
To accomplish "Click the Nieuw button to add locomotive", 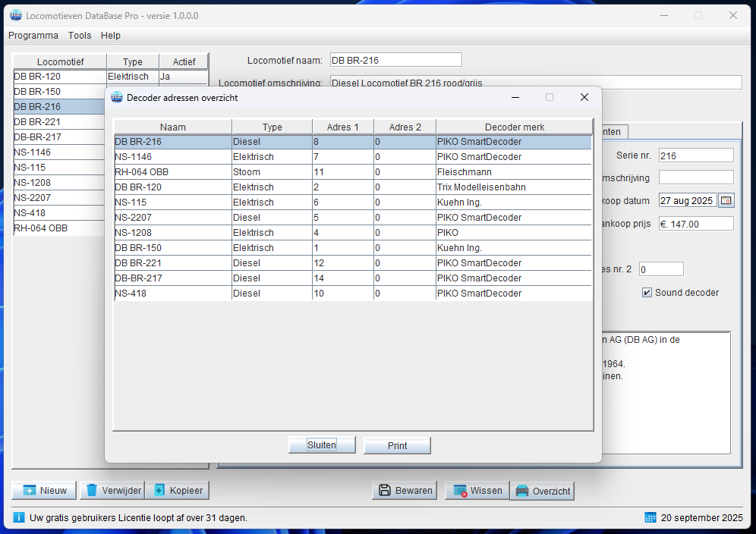I will [x=44, y=491].
